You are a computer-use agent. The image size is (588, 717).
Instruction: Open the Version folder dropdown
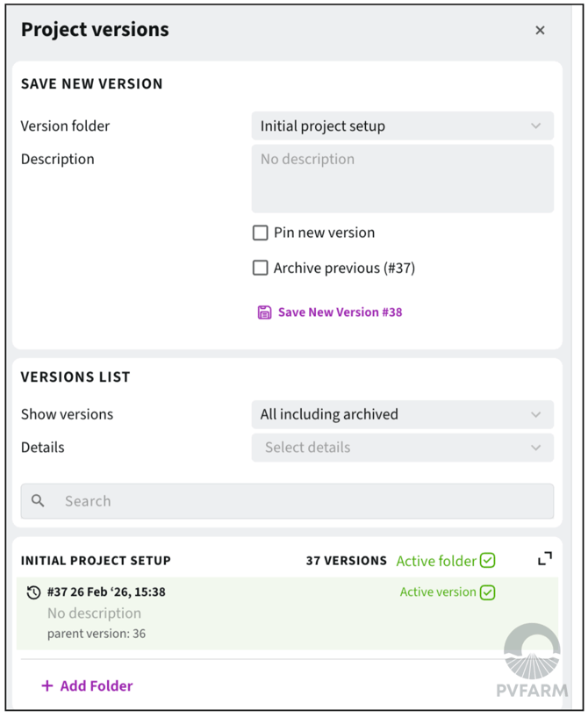pos(402,126)
